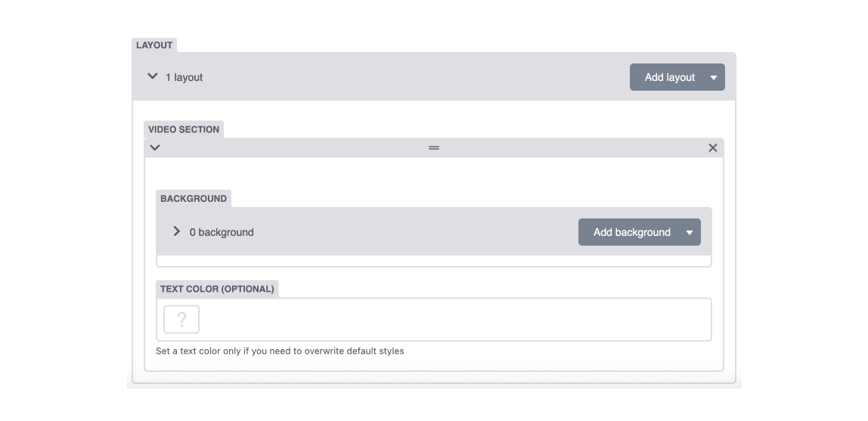Grab the Video Section drag handle icon

click(434, 147)
